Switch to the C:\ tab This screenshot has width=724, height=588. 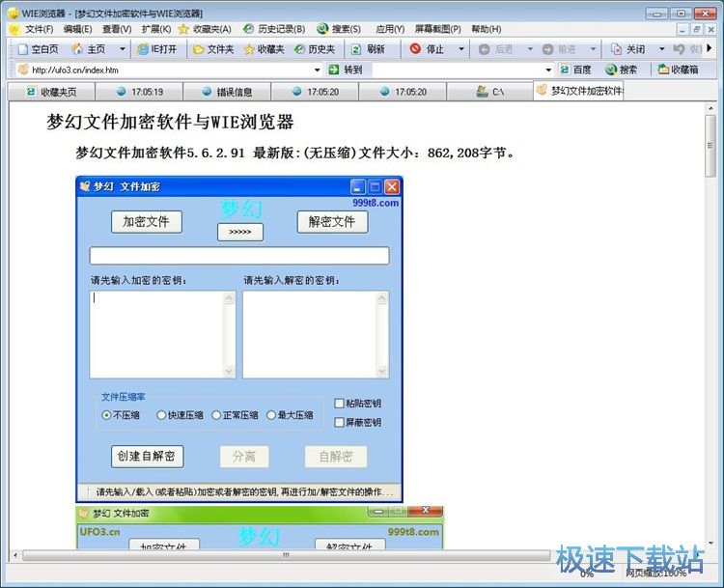[489, 92]
